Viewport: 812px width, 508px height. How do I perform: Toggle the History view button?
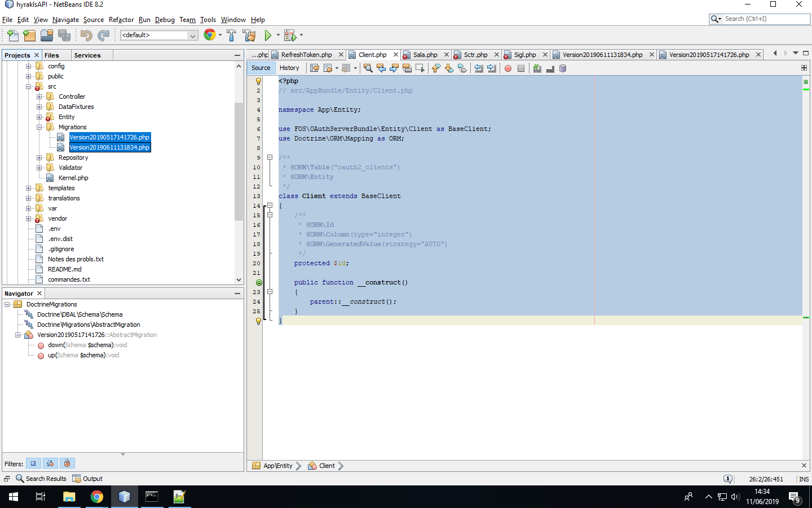289,68
